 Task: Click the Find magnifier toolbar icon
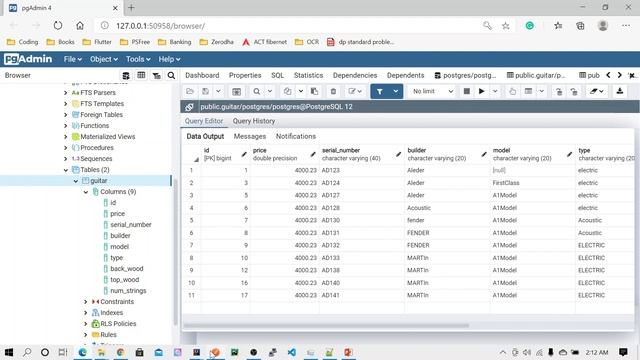[257, 91]
